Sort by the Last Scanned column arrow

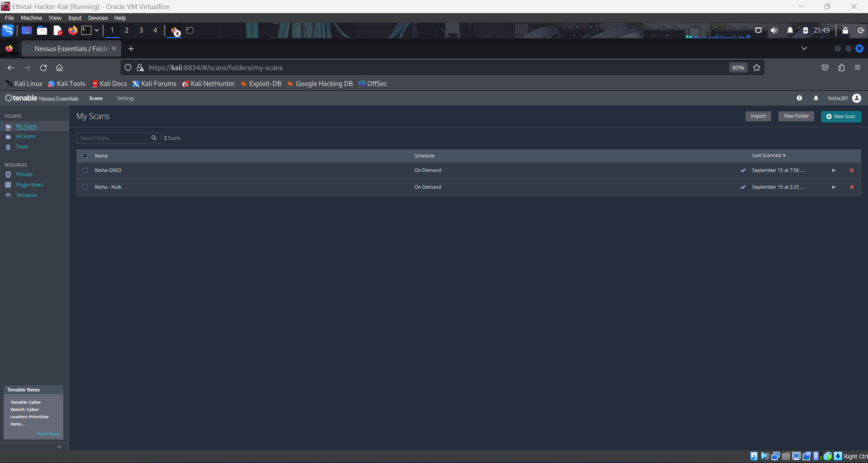point(784,156)
